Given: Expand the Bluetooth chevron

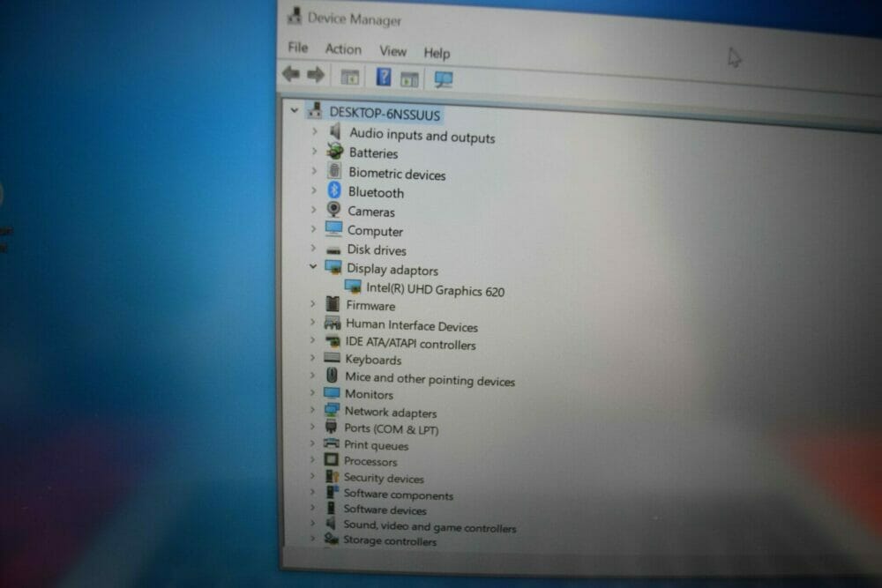Looking at the screenshot, I should [x=314, y=190].
